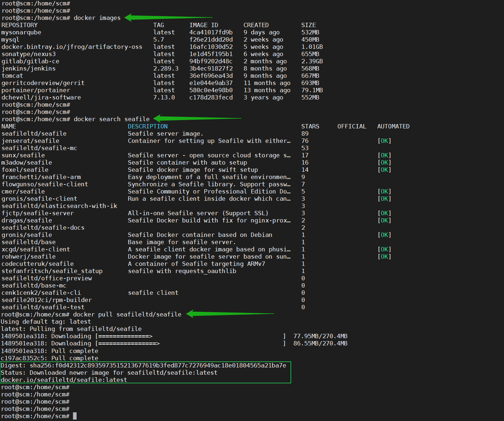The height and width of the screenshot is (421, 504).
Task: Select the AUTOMATED column header
Action: tap(393, 126)
